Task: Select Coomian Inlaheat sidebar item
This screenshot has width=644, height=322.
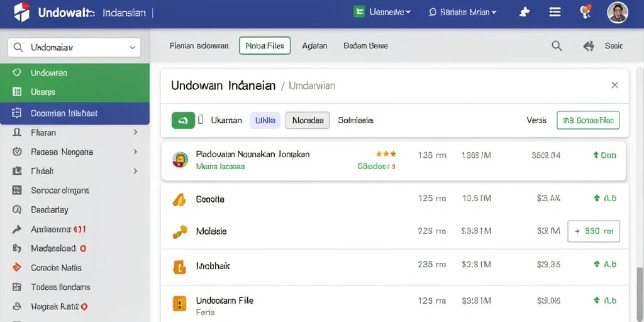Action: click(75, 113)
